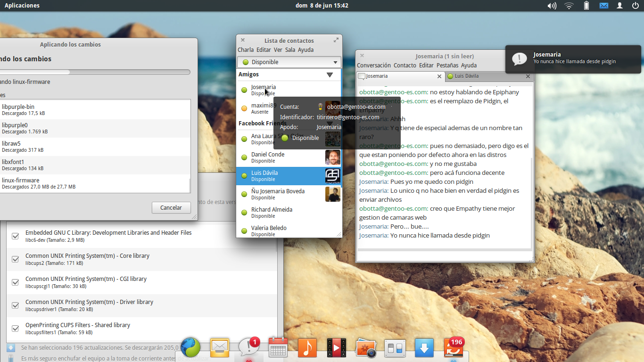Screen dimensions: 644x362
Task: Click the Cancelar button
Action: [x=171, y=207]
